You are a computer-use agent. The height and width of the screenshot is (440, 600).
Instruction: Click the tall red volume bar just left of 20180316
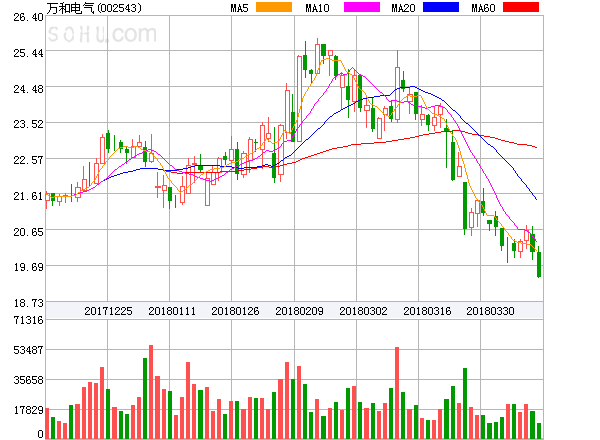coord(397,393)
